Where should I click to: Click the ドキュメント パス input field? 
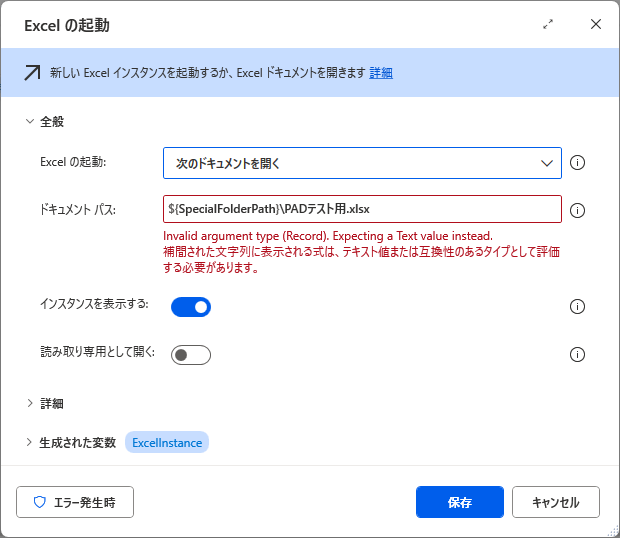tap(362, 209)
